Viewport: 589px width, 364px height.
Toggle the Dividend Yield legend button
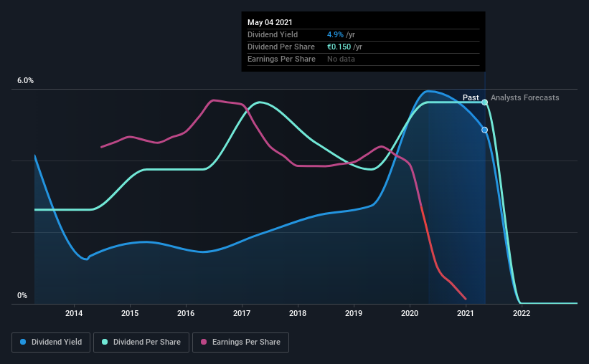[51, 343]
